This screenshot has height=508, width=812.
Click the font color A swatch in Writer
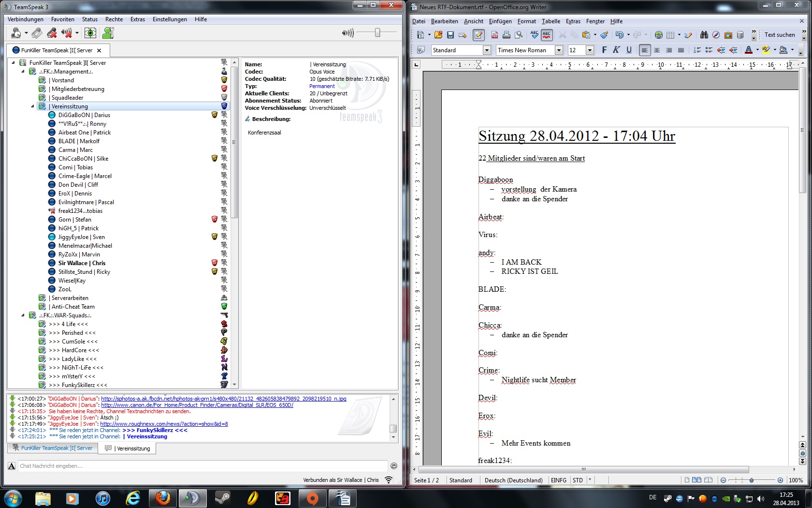(x=749, y=50)
